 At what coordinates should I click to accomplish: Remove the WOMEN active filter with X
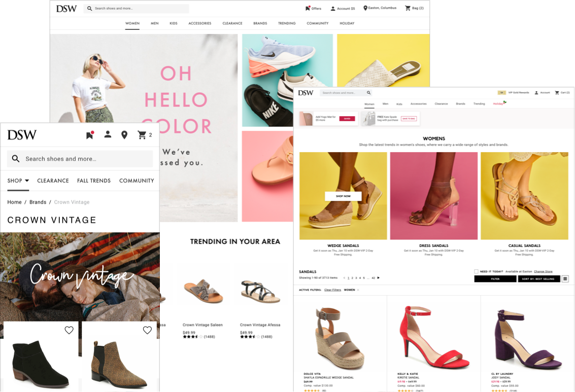[358, 290]
